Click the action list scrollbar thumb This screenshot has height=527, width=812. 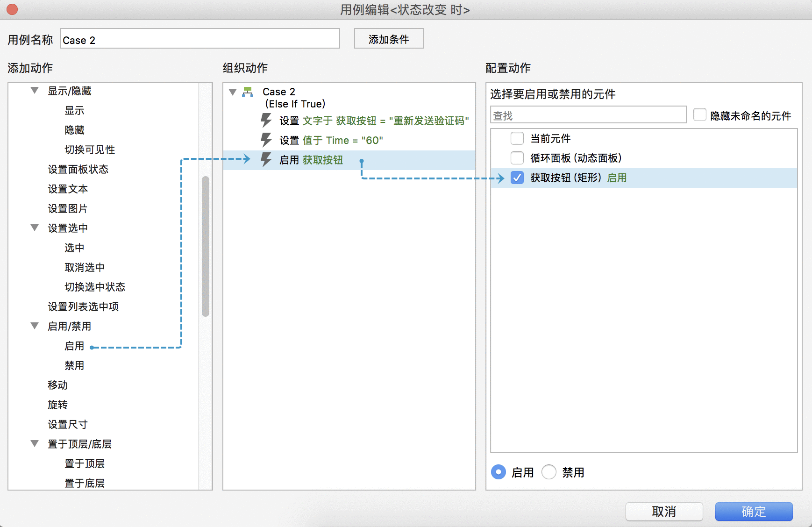pyautogui.click(x=205, y=246)
